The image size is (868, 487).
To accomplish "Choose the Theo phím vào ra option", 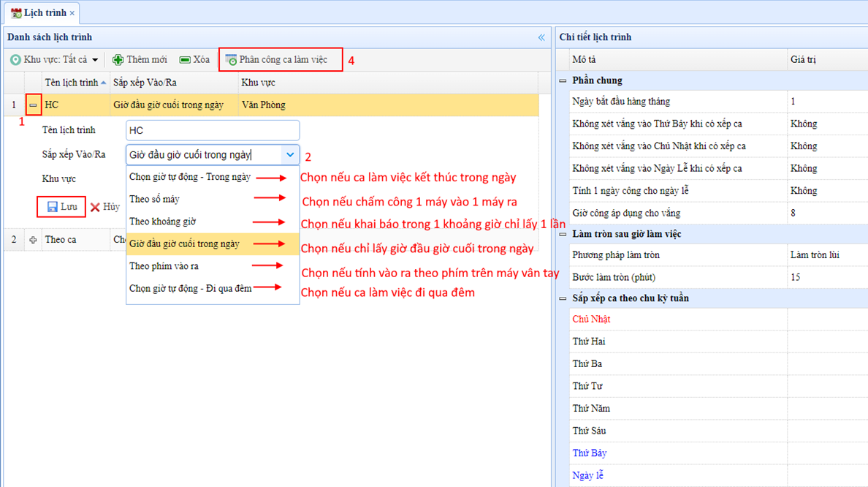I will point(213,266).
